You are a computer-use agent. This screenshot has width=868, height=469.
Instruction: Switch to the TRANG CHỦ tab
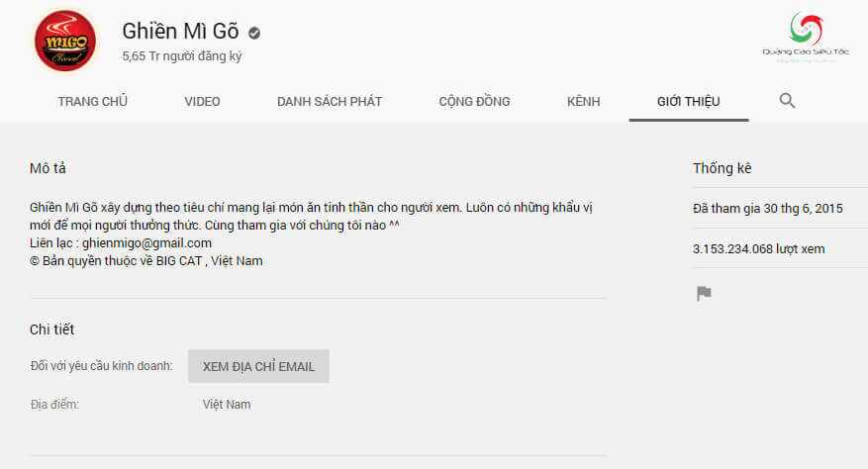pos(92,102)
